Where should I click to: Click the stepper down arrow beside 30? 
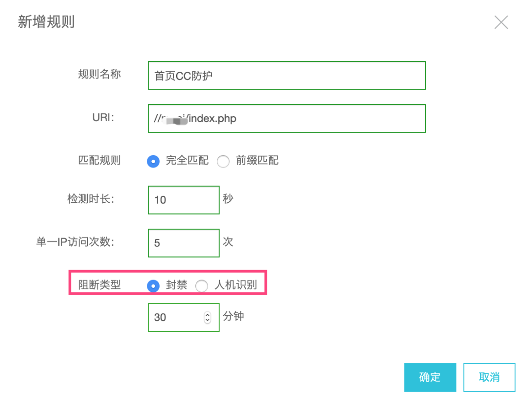(x=208, y=320)
